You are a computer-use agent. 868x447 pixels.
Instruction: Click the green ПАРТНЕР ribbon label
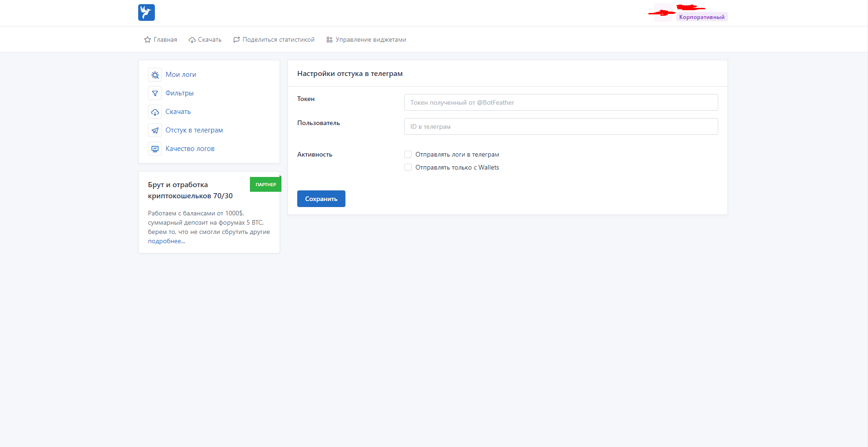coord(266,184)
